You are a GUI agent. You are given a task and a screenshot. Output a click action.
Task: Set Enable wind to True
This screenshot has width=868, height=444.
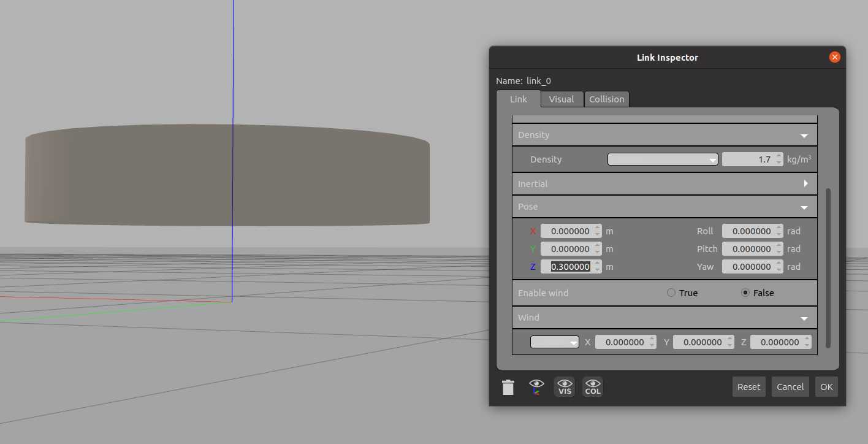pos(671,293)
